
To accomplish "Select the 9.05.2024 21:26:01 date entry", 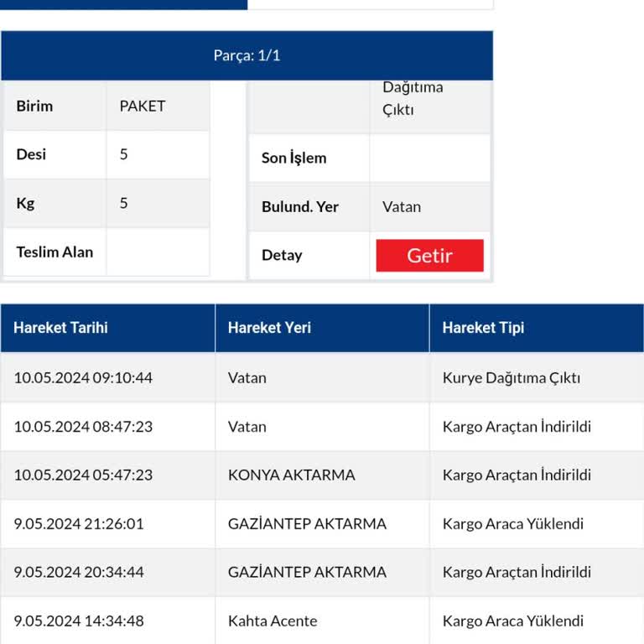I will [79, 523].
